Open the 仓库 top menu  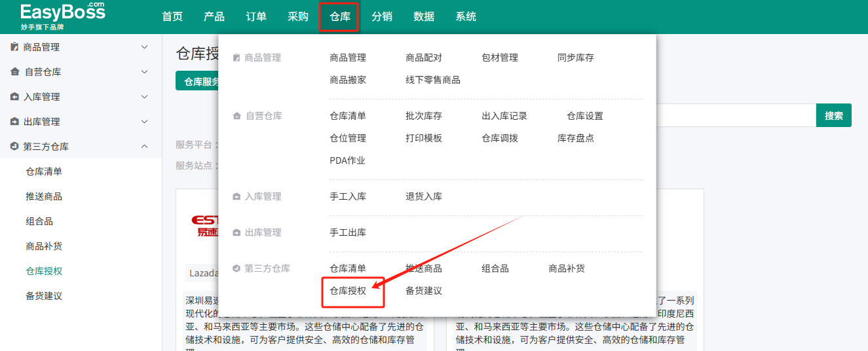tap(340, 17)
